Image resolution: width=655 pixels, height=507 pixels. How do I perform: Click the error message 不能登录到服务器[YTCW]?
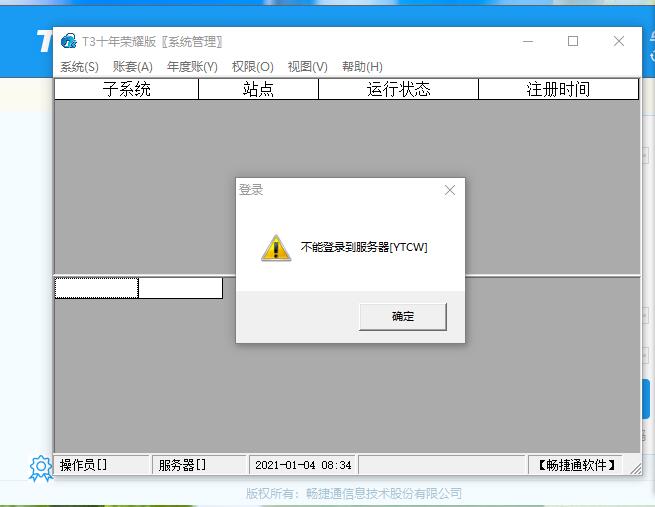(x=364, y=247)
